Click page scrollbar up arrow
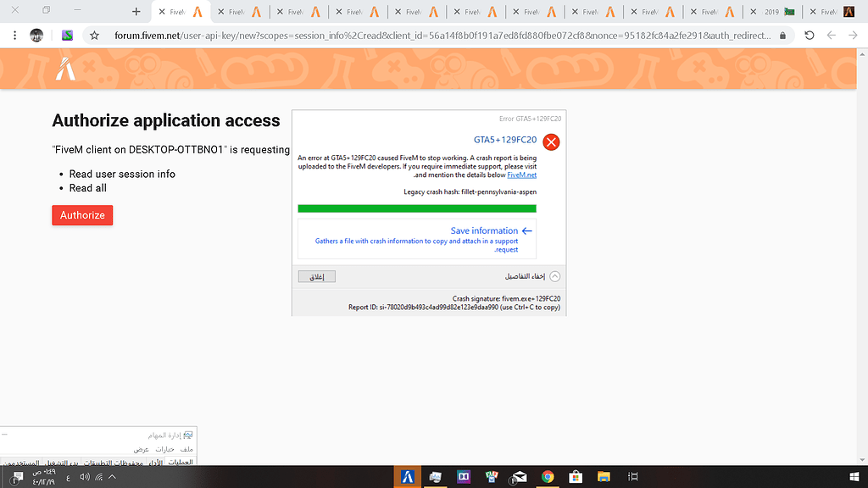This screenshot has width=868, height=488. point(862,53)
